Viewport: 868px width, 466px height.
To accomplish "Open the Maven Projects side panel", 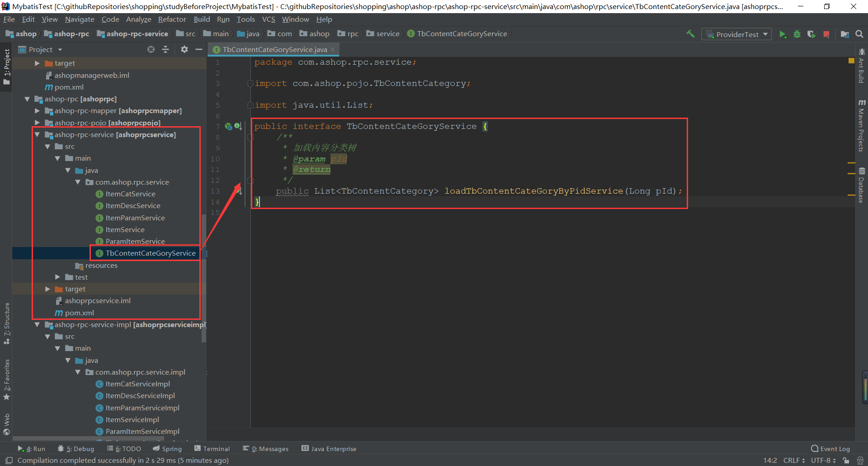I will [862, 126].
